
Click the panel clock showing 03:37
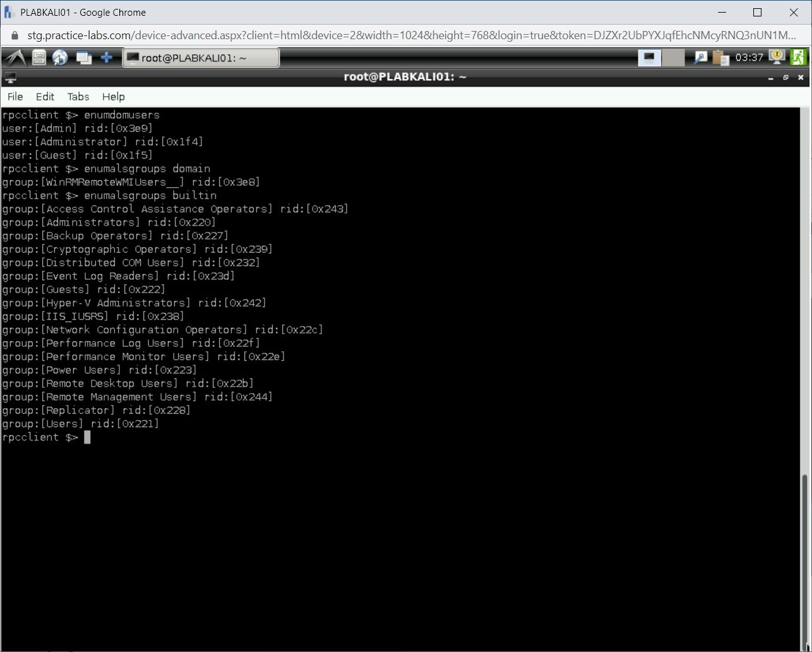pyautogui.click(x=749, y=58)
